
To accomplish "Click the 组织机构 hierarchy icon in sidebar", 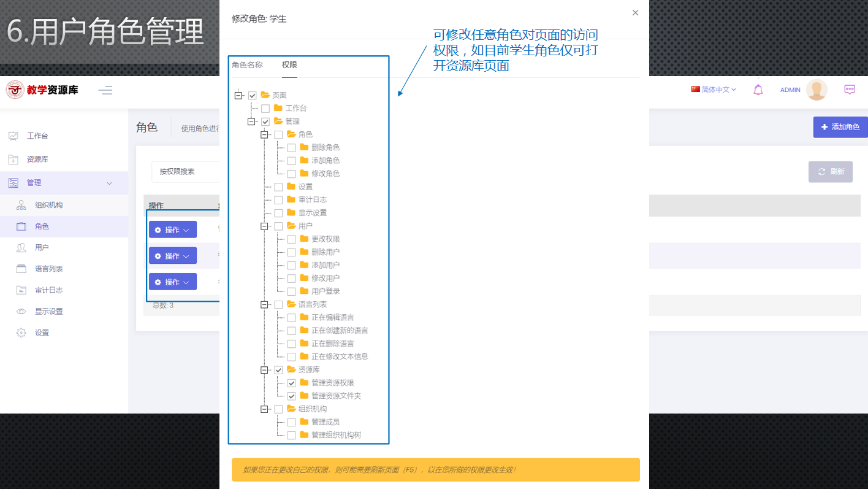I will tap(21, 205).
